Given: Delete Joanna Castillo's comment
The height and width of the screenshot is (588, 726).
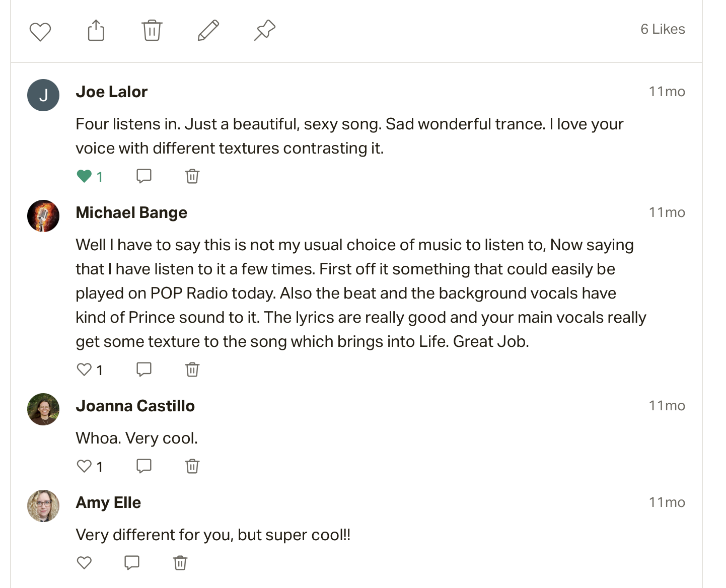Looking at the screenshot, I should pos(192,466).
